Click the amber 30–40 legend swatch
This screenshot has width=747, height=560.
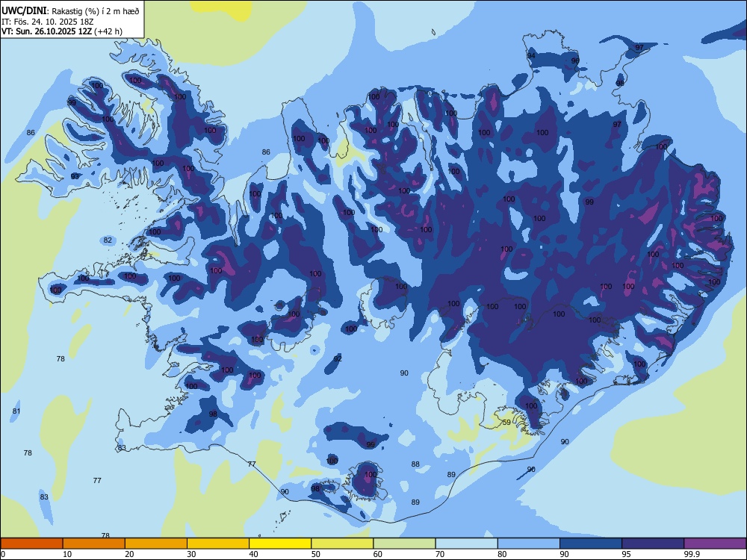point(218,544)
